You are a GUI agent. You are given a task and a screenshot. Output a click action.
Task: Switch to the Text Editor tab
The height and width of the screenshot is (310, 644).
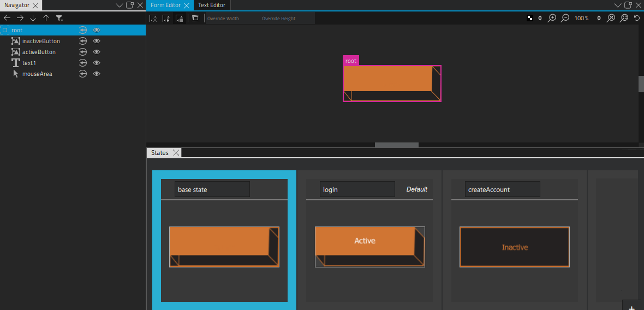click(211, 5)
